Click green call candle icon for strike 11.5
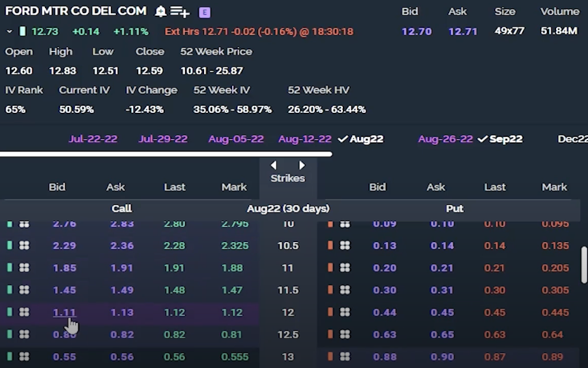This screenshot has width=588, height=368. (10, 290)
